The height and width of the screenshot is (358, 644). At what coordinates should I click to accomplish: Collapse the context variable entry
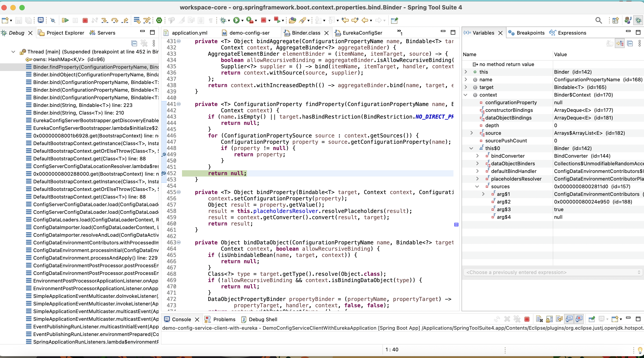(466, 95)
